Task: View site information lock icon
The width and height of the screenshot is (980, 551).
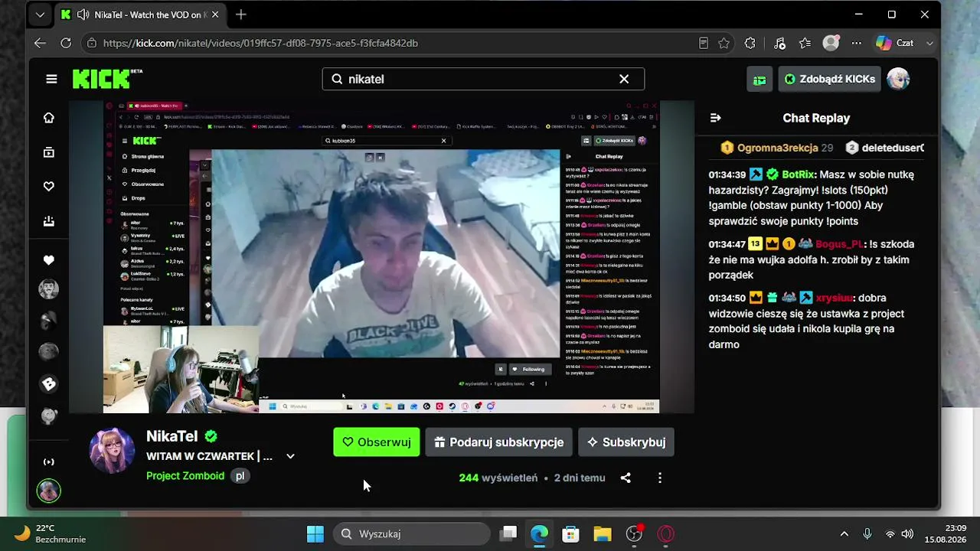Action: [92, 43]
